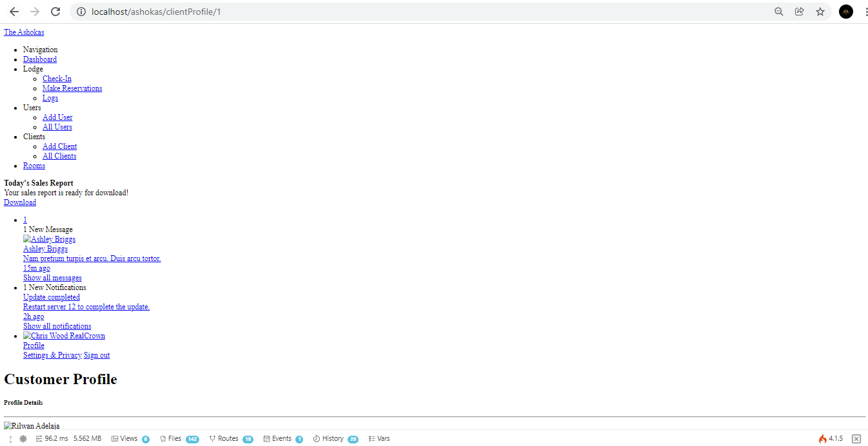Click the Customer Profile heading
Viewport: 868px width, 446px height.
click(61, 379)
